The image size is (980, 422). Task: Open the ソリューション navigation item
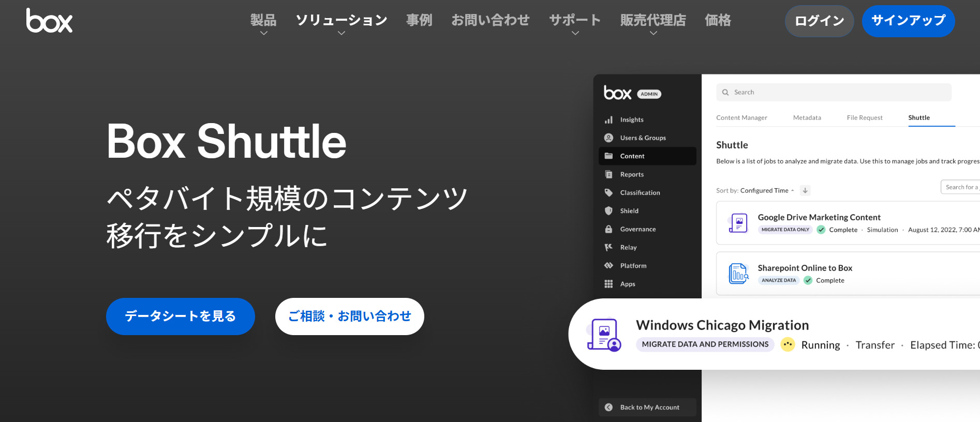click(341, 21)
